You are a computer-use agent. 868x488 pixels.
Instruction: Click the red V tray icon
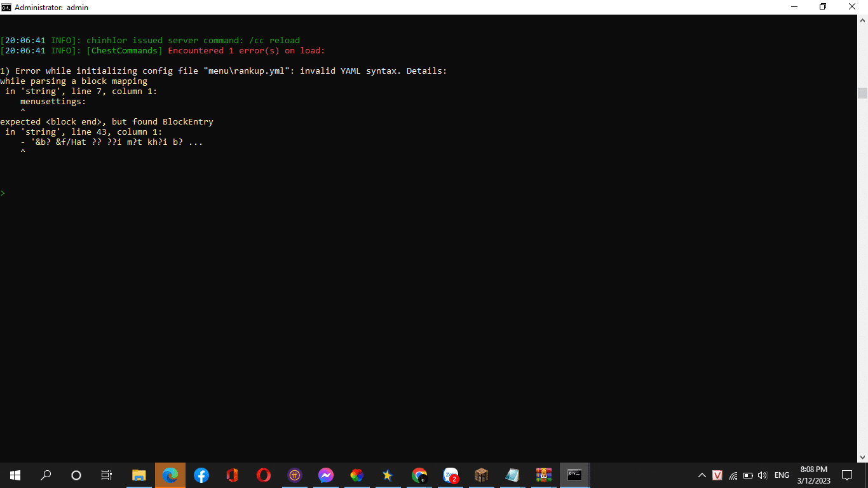click(717, 475)
